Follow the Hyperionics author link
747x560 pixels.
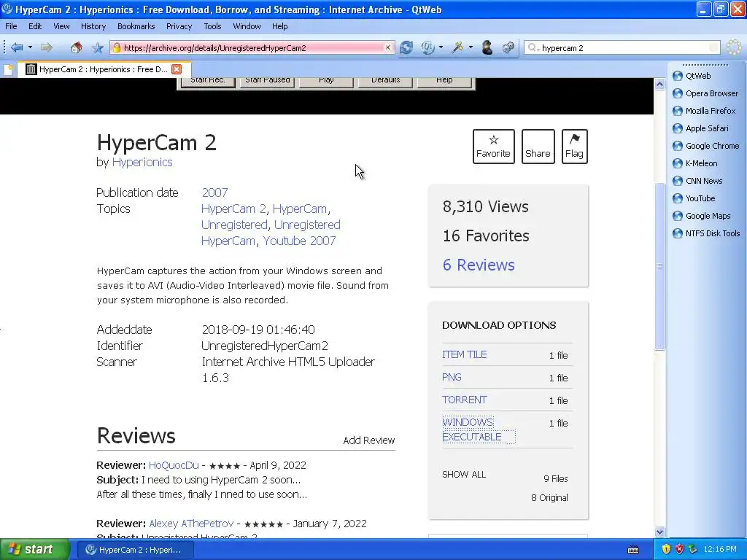(142, 163)
